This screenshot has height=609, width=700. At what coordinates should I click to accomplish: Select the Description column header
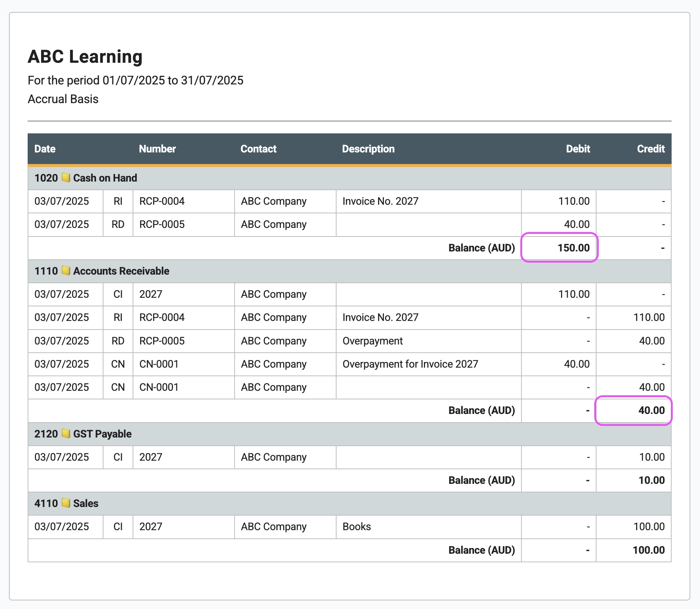[368, 149]
